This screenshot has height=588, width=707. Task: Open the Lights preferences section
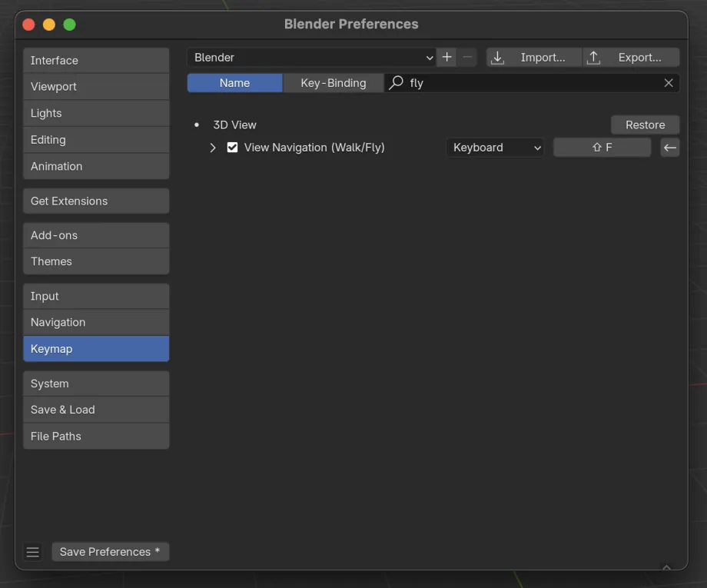(x=96, y=113)
